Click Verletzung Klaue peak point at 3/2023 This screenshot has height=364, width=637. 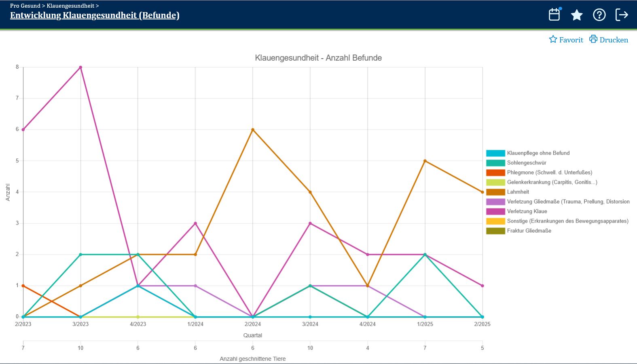(x=80, y=67)
